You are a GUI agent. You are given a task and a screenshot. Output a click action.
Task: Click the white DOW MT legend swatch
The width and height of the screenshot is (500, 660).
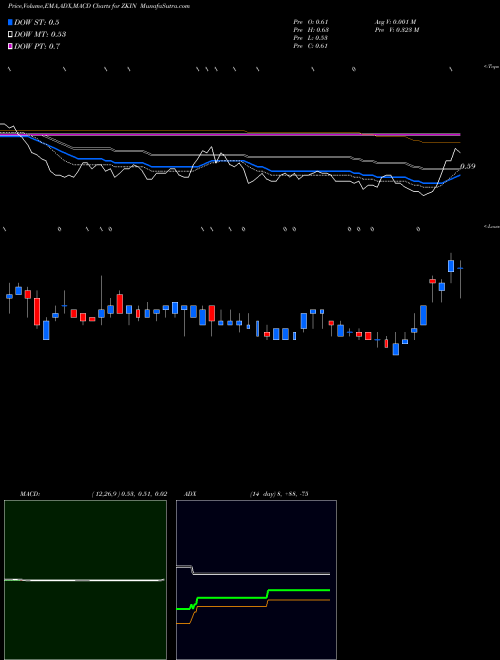pos(10,34)
